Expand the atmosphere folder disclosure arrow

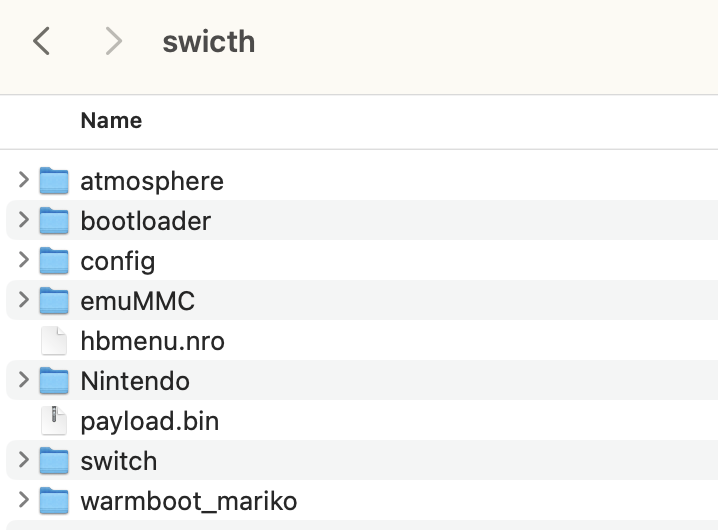[x=24, y=180]
